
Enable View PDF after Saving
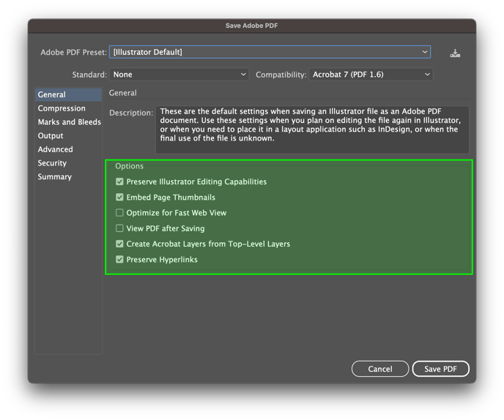(120, 228)
